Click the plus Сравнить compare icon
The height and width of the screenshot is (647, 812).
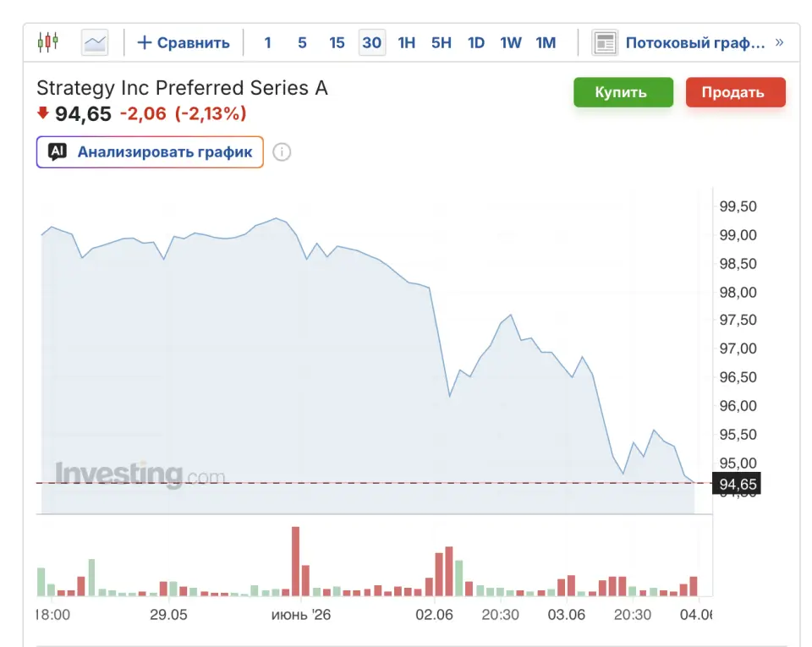tap(144, 42)
